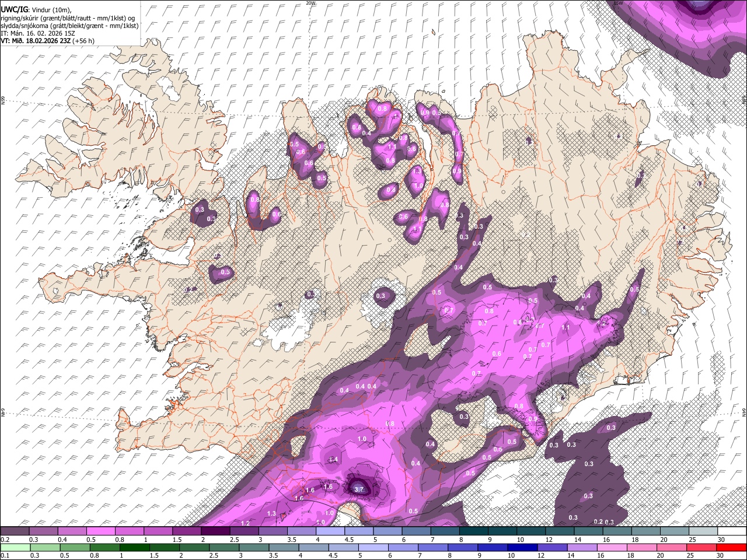The width and height of the screenshot is (747, 560).
Task: Select the pink snow swatch between 0.5 and 0.8
Action: (100, 531)
